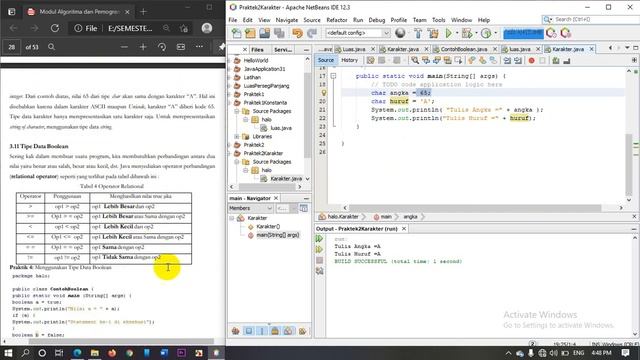Click the lightbulb hint on line 19

click(x=324, y=93)
